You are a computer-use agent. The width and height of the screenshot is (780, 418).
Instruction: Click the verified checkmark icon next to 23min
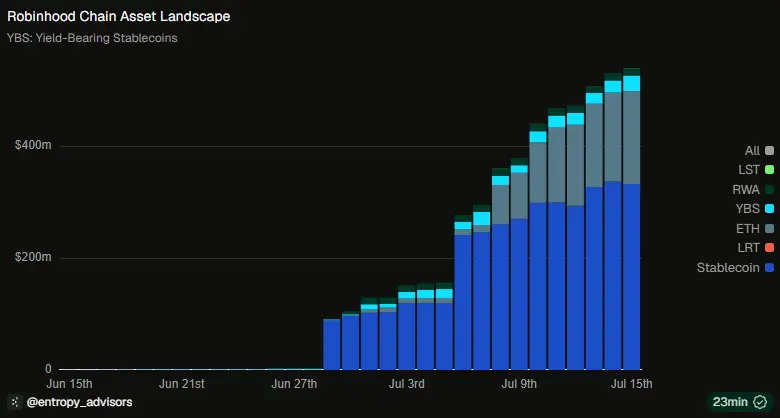coord(760,402)
